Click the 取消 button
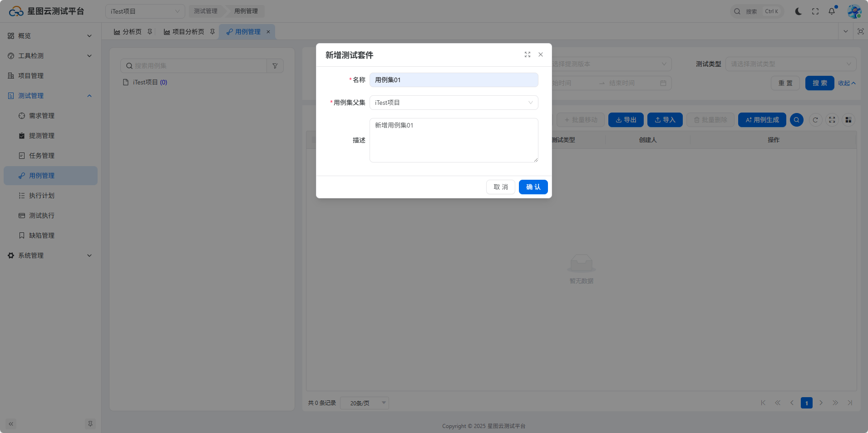The image size is (868, 433). click(500, 187)
